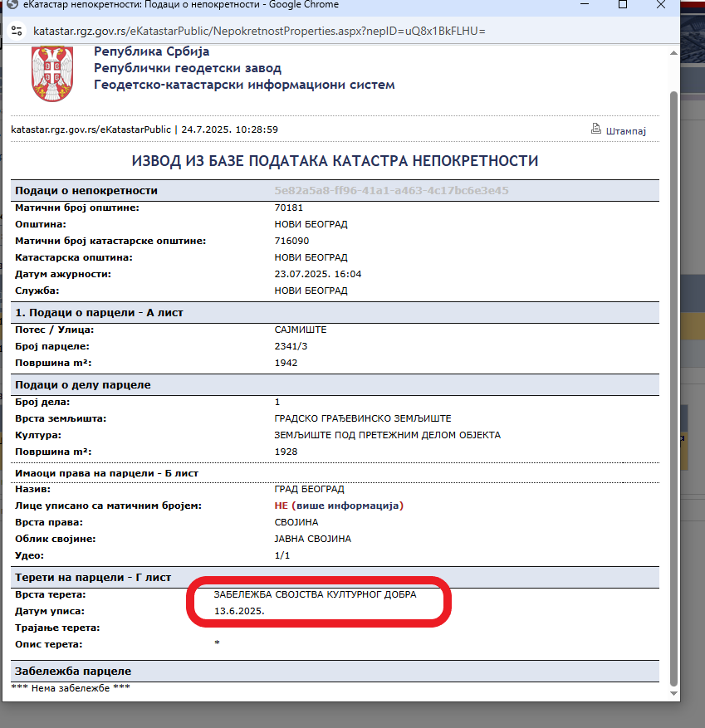705x728 pixels.
Task: Click the Нема забележбе note
Action: (71, 688)
